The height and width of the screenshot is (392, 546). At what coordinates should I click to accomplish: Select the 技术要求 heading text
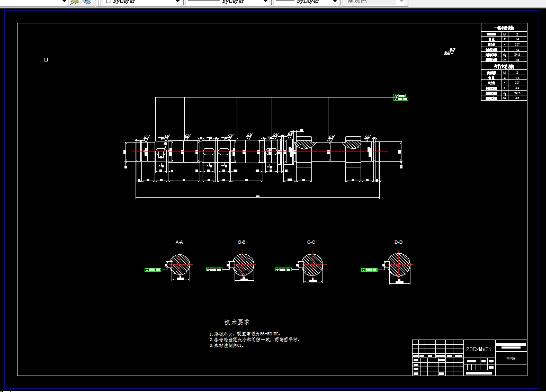237,322
